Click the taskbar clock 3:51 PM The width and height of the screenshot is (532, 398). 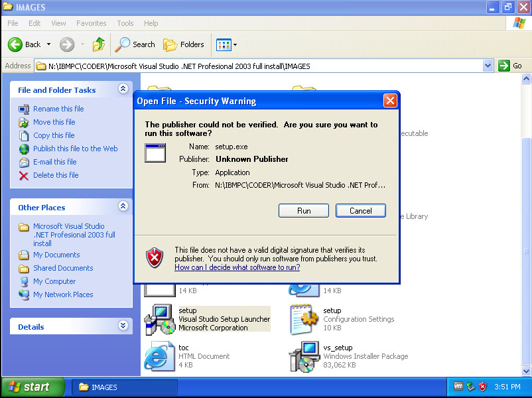(x=507, y=387)
